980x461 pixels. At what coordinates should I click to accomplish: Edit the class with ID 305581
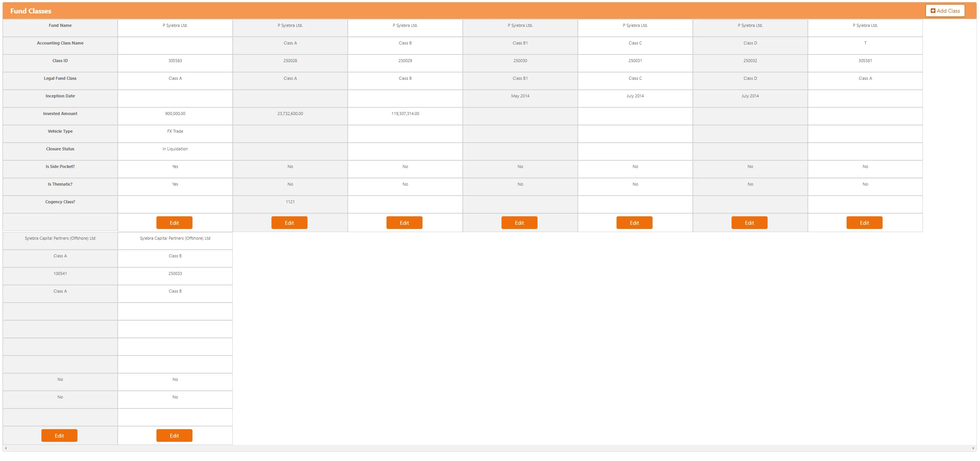click(x=864, y=223)
